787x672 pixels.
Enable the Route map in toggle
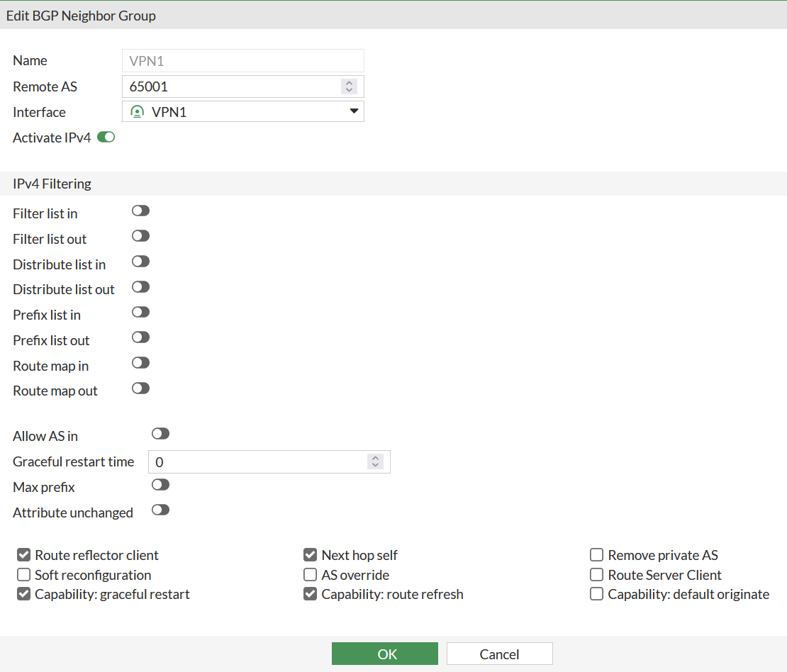pos(141,363)
